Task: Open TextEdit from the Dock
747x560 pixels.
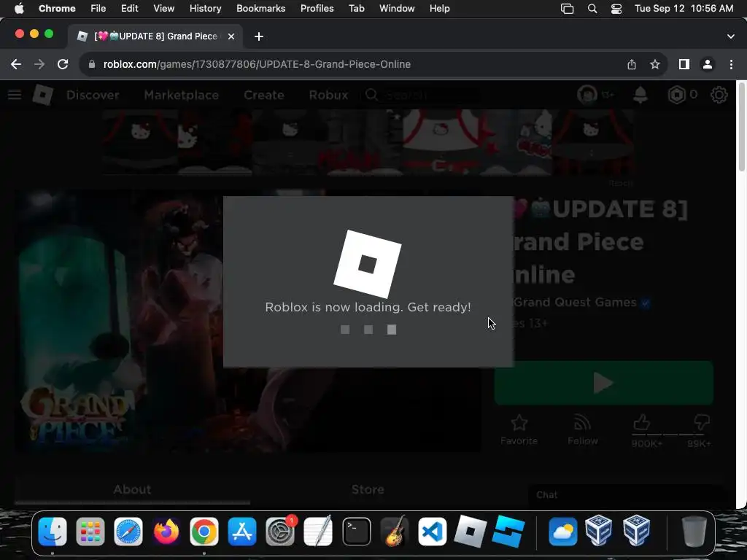Action: click(x=318, y=532)
